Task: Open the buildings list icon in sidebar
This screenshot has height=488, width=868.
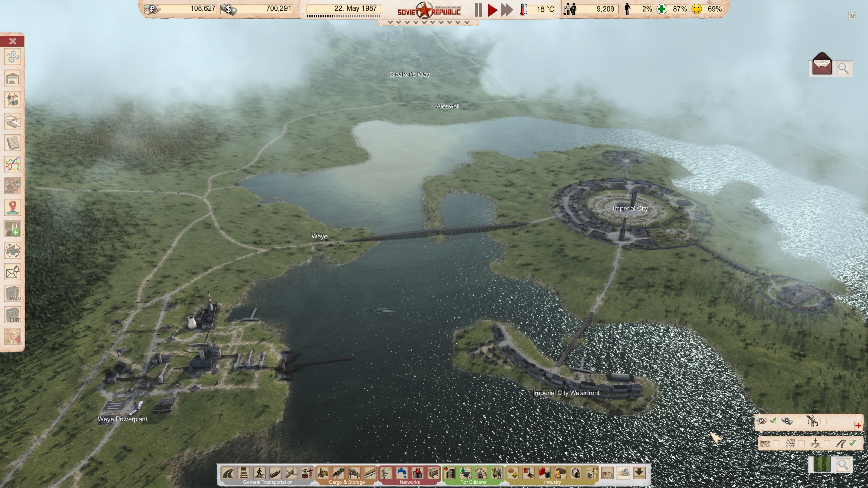Action: pos(13,186)
